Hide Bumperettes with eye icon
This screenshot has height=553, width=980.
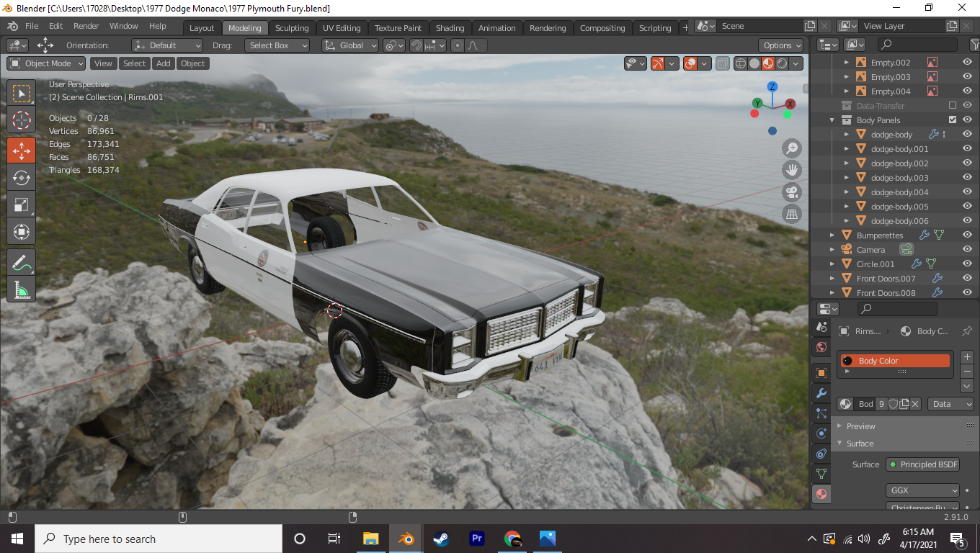[968, 235]
